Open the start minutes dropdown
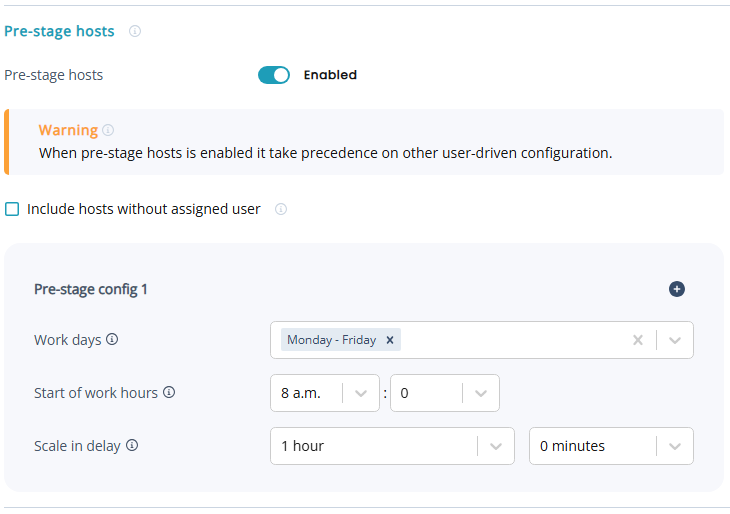 [481, 393]
